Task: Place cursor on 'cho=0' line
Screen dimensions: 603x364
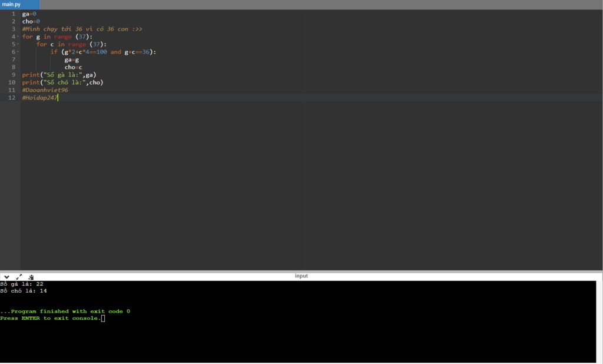Action: click(x=31, y=22)
